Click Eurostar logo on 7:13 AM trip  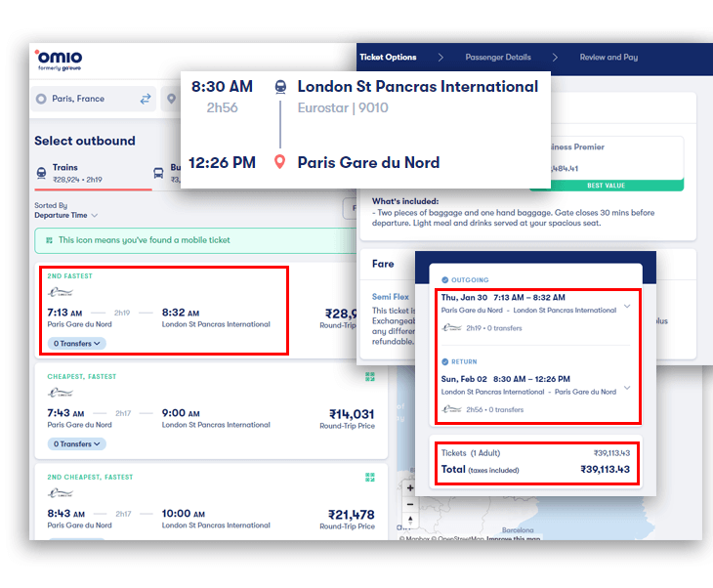[x=61, y=292]
